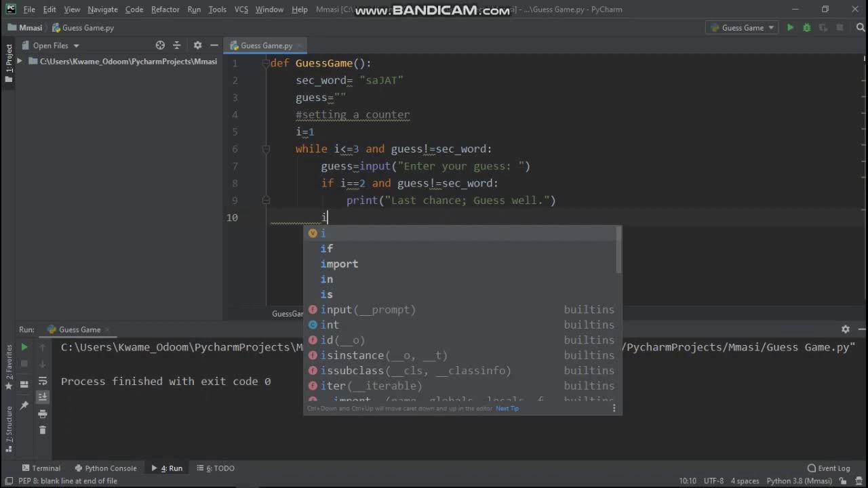Screen dimensions: 868x488
Task: Run the Guess Game configuration from the toolbar
Action: [790, 28]
